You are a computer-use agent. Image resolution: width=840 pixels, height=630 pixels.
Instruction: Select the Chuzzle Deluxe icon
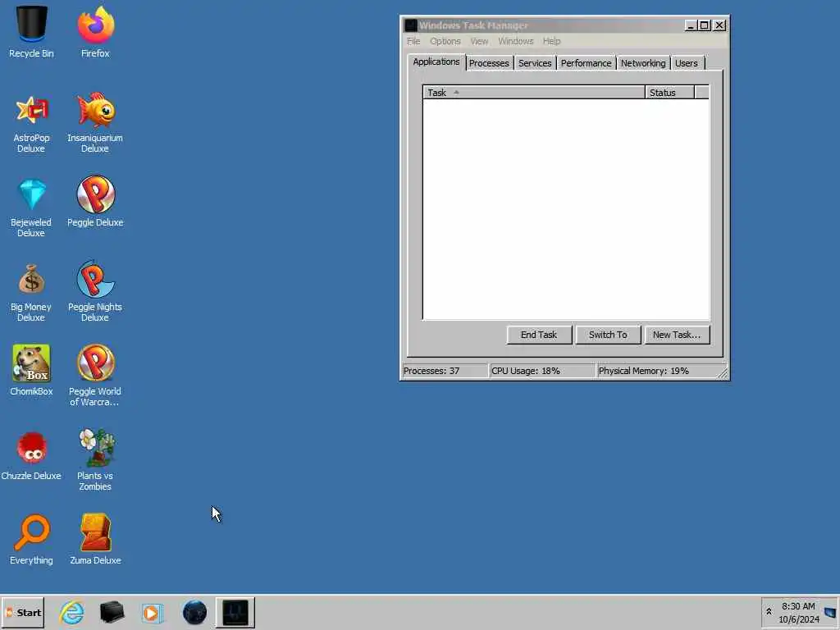pos(31,455)
